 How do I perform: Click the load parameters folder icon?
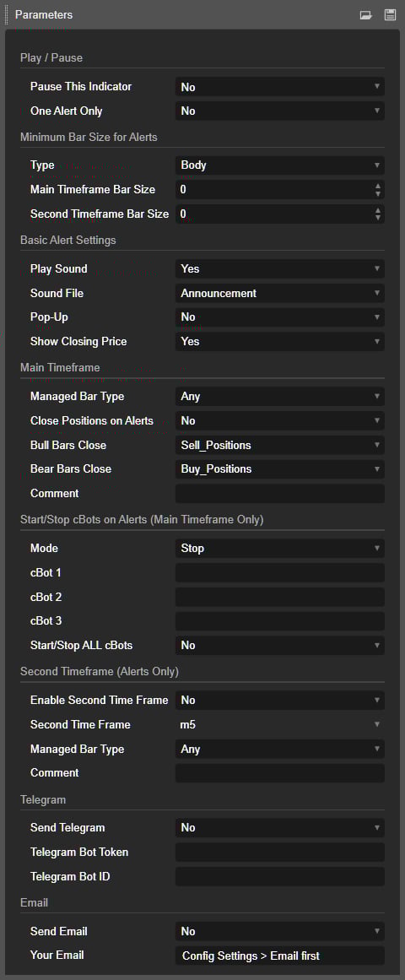[x=366, y=14]
